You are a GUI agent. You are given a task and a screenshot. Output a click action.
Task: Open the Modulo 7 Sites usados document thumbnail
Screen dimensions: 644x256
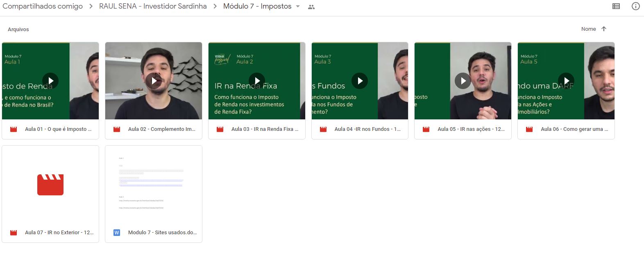[154, 185]
